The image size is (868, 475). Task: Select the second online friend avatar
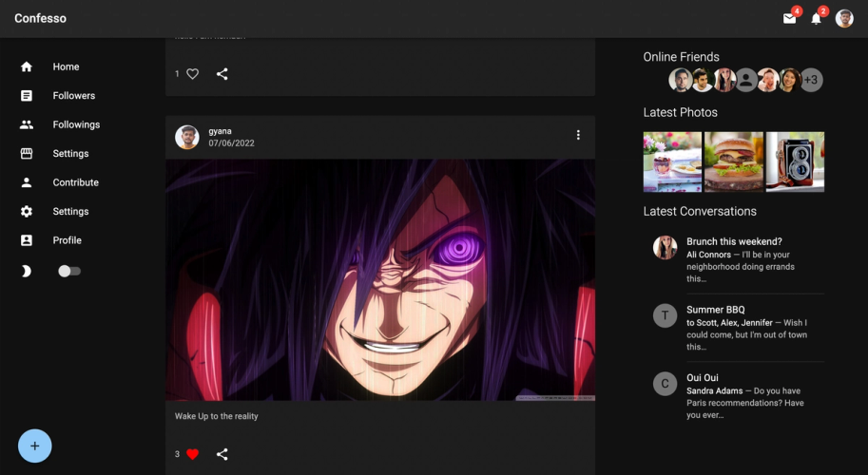click(703, 80)
